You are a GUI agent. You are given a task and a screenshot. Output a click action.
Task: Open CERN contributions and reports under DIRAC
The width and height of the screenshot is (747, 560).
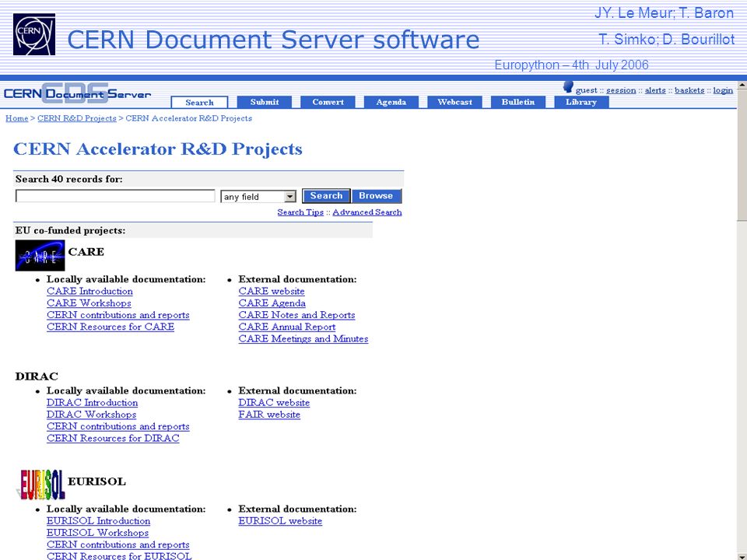118,427
